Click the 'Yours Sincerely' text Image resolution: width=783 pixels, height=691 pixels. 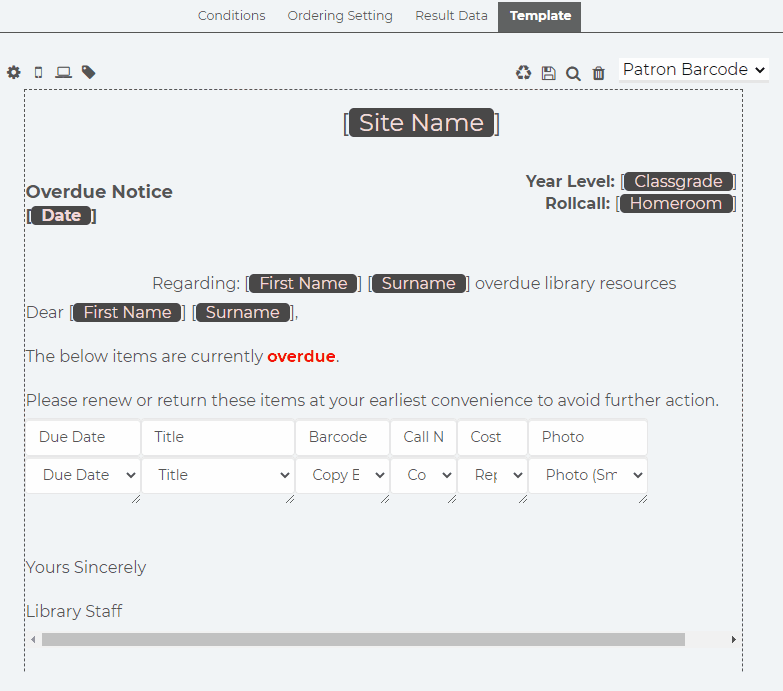86,568
